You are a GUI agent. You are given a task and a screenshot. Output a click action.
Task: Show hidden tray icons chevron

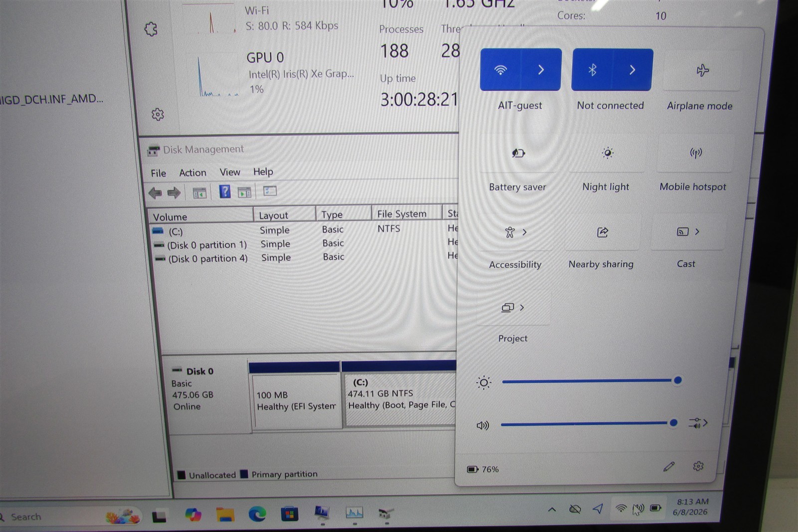pos(552,510)
